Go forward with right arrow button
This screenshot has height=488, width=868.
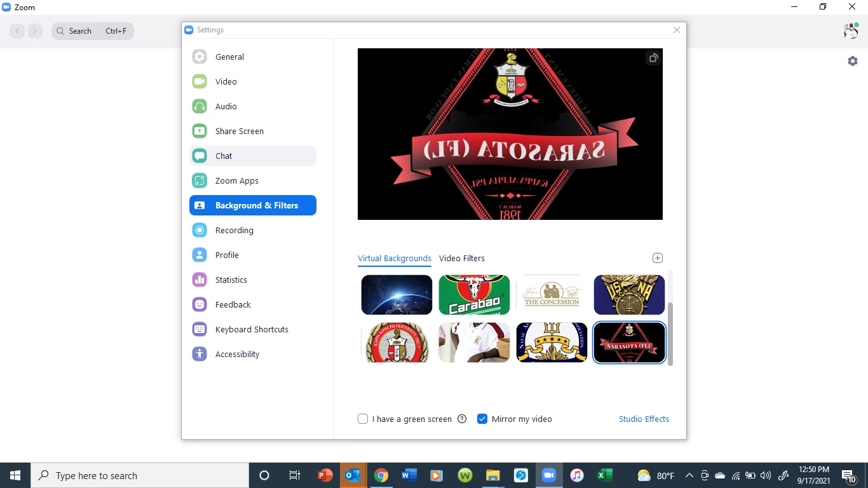pyautogui.click(x=35, y=31)
